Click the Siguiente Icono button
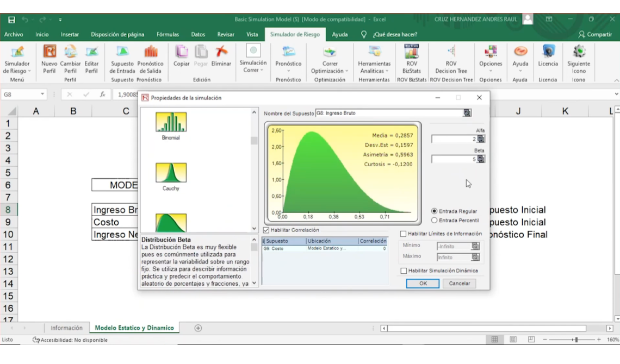 click(579, 52)
